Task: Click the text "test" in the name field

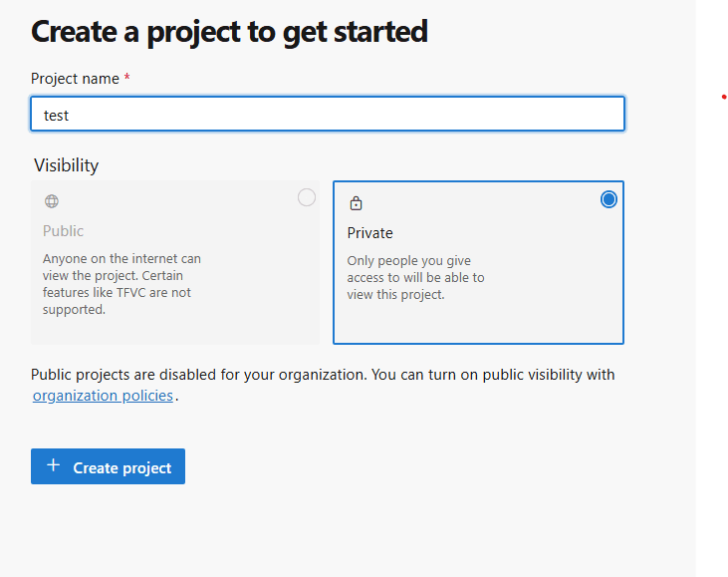Action: [x=57, y=116]
